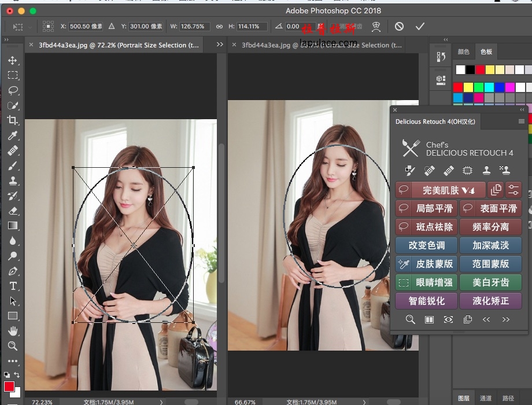The image size is (532, 405).
Task: Click the 美白牙齿 button
Action: [x=490, y=282]
